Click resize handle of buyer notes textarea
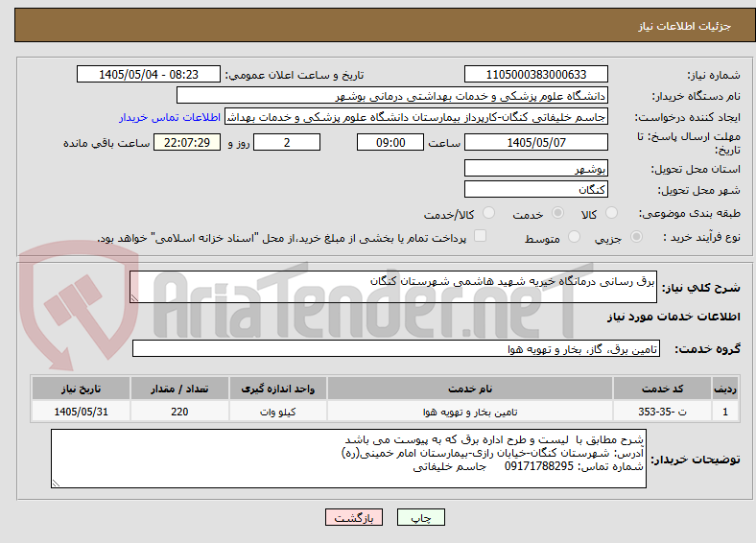Screen dimensions: 756x543 56,483
